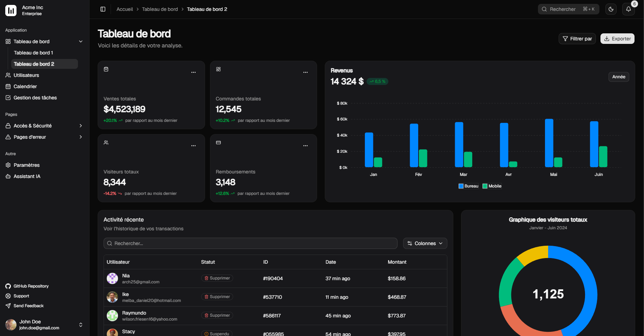Click ID #190404 cell

pyautogui.click(x=273, y=278)
